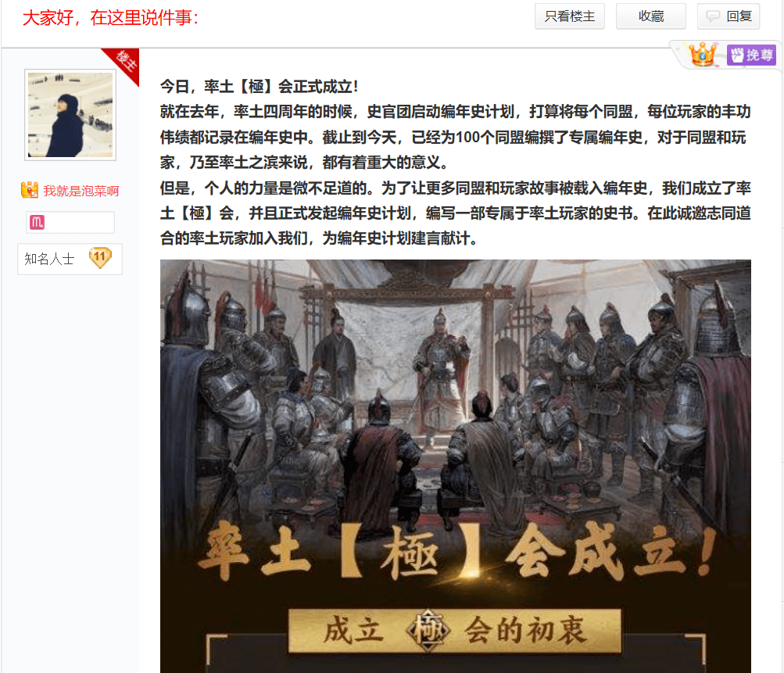784x673 pixels.
Task: Click the 極 diamond emblem in gold banner
Action: coord(428,630)
